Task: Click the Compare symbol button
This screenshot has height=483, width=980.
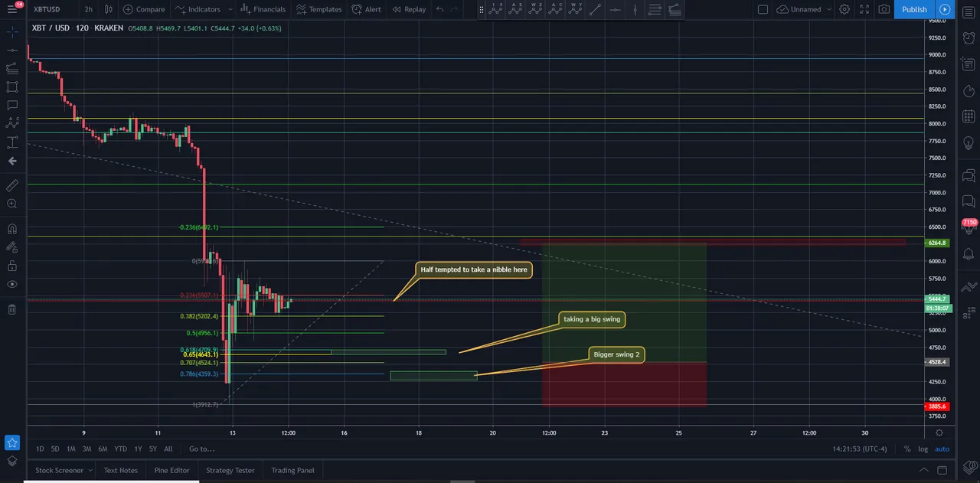Action: click(144, 9)
